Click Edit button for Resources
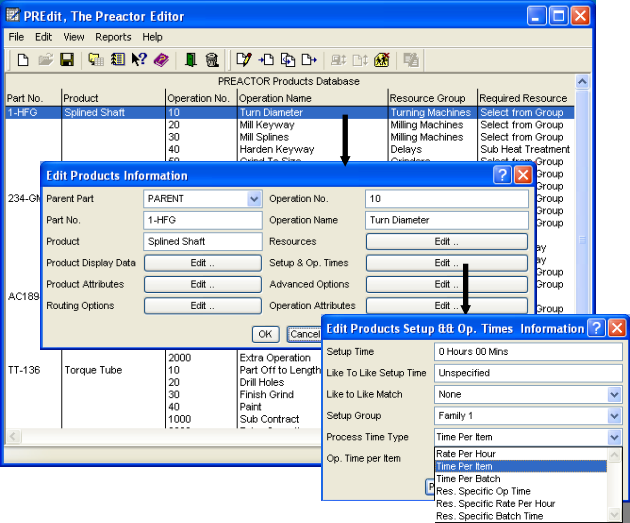 coord(447,241)
